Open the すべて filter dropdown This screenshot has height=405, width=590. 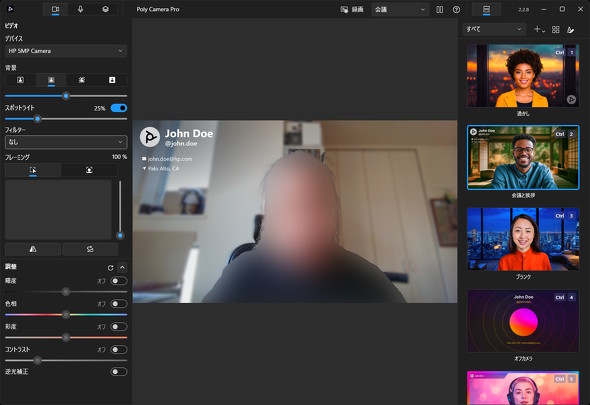pyautogui.click(x=494, y=29)
